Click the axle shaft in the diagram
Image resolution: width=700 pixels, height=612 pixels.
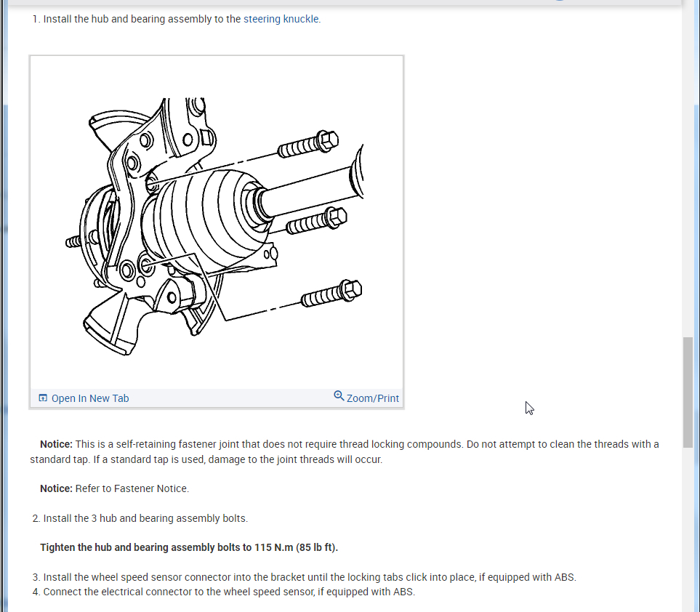pyautogui.click(x=310, y=189)
